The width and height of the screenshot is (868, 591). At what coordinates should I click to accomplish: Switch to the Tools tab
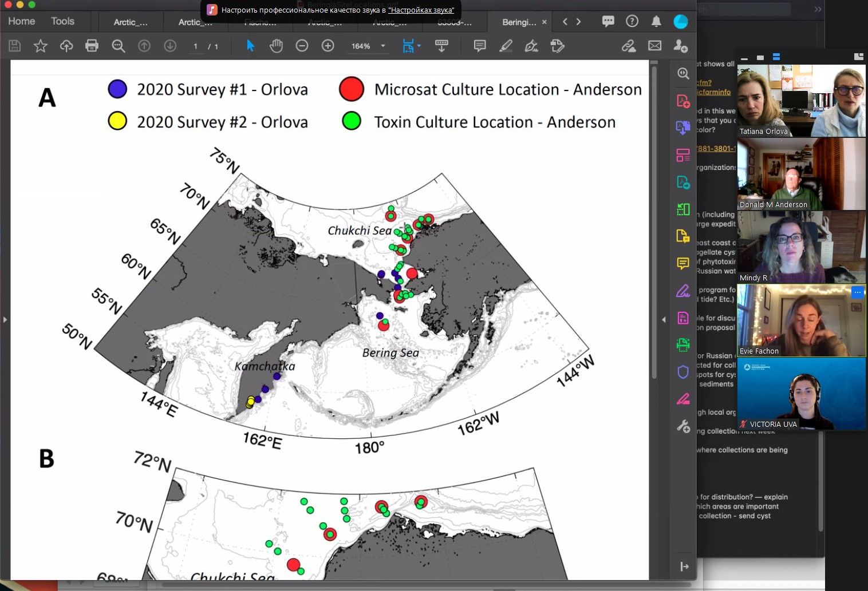pyautogui.click(x=62, y=21)
